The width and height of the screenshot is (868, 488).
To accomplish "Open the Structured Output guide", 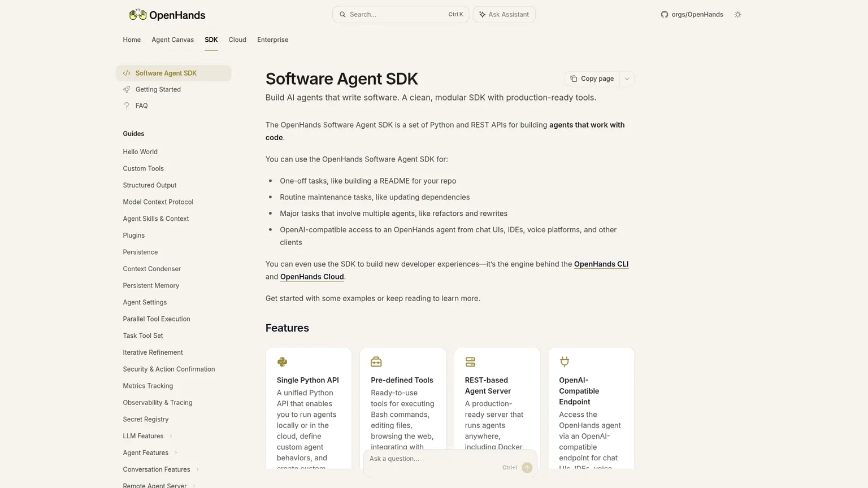I will tap(150, 185).
